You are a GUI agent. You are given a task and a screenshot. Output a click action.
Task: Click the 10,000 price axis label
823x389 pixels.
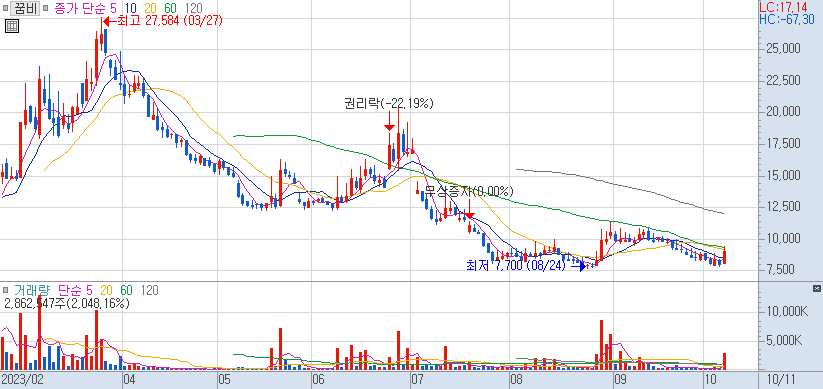pos(783,239)
